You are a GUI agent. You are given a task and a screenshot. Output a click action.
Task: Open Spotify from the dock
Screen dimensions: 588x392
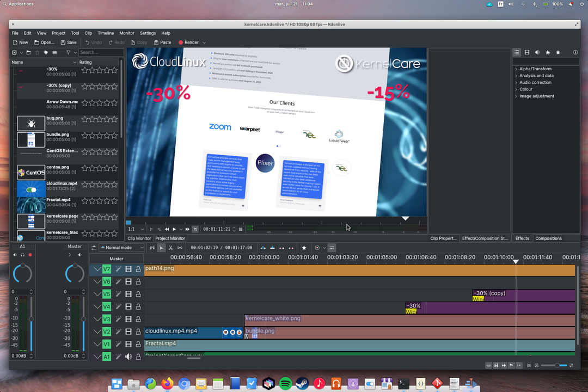click(x=285, y=383)
